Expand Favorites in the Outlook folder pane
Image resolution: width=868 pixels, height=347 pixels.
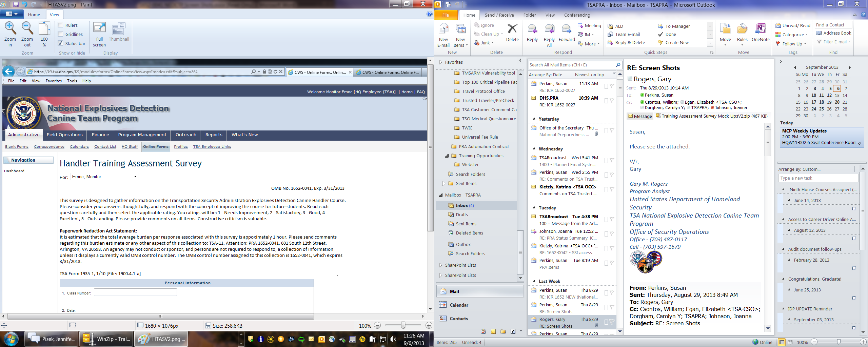[x=441, y=62]
